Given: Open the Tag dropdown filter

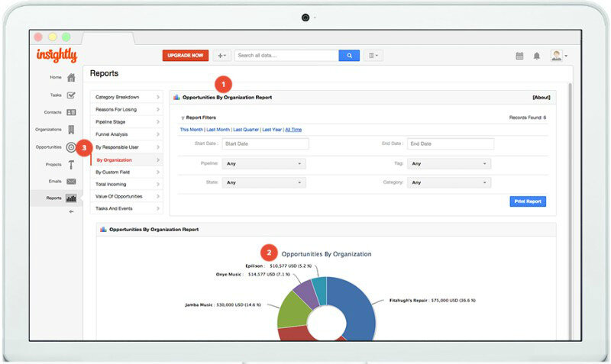Looking at the screenshot, I should [x=448, y=163].
